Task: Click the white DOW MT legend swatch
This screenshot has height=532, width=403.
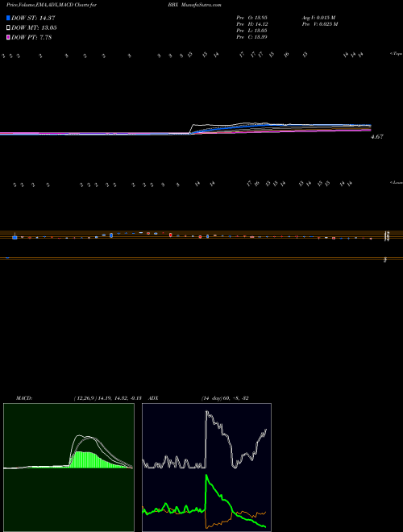Action: click(x=8, y=27)
